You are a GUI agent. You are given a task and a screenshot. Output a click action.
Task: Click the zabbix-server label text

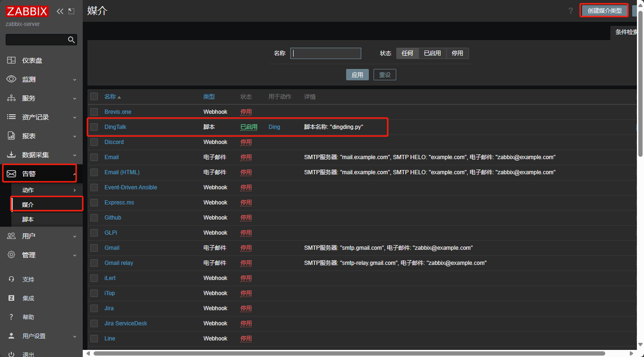[x=23, y=24]
